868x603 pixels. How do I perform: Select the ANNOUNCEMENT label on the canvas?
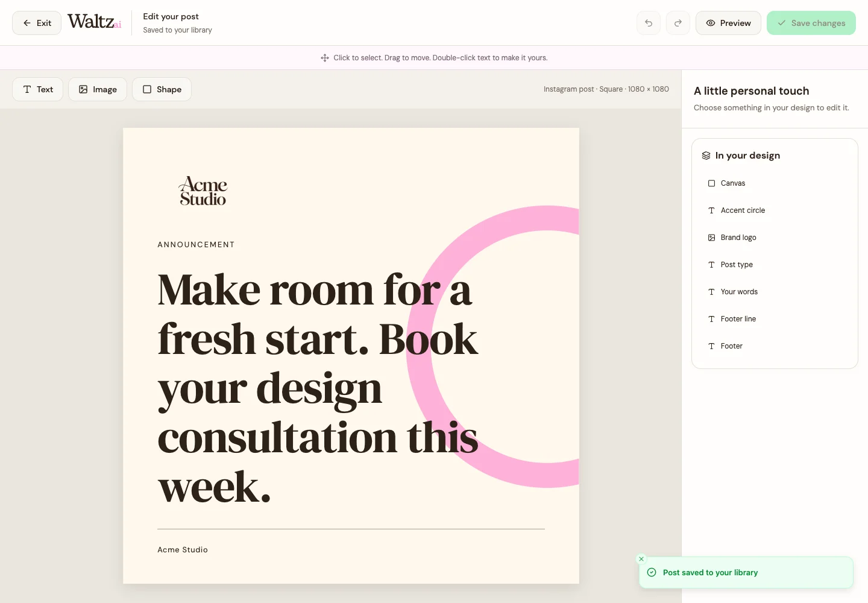click(x=196, y=245)
